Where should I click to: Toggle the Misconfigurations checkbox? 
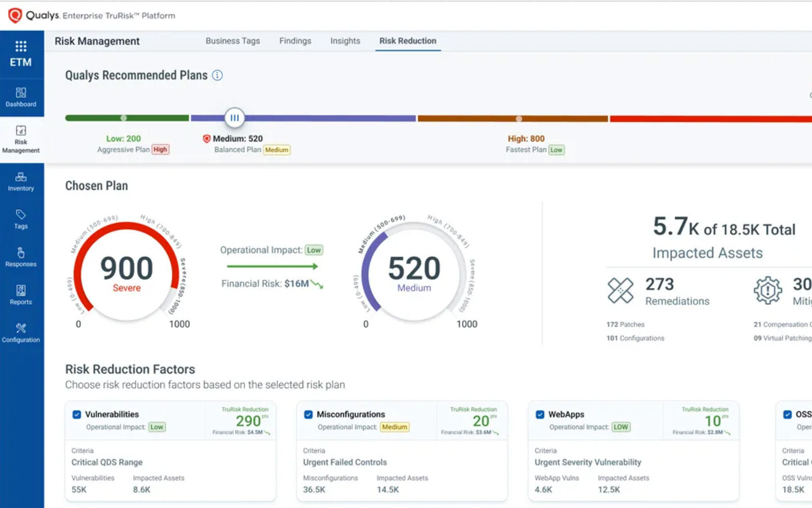point(308,415)
